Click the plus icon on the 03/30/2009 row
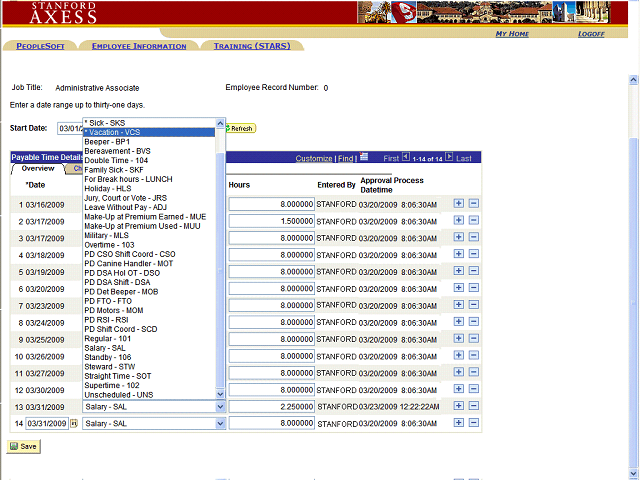The image size is (640, 480). coord(459,390)
